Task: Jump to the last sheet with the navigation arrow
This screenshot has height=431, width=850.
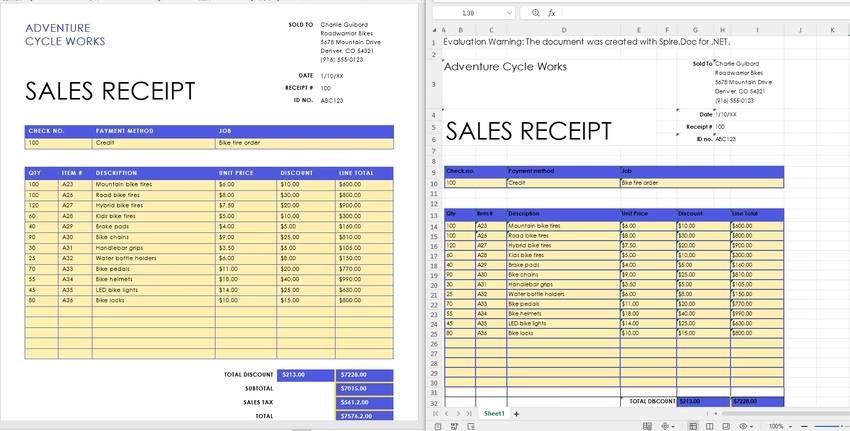Action: (x=469, y=414)
